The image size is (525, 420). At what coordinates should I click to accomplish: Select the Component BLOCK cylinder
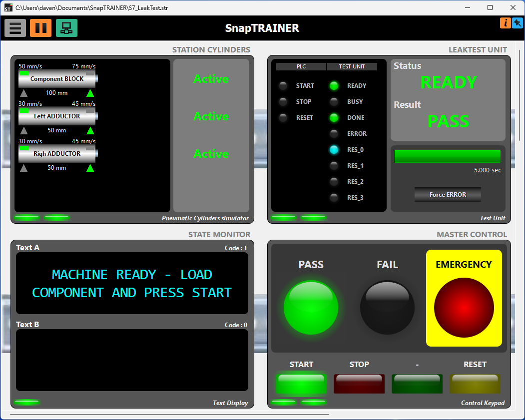(57, 78)
